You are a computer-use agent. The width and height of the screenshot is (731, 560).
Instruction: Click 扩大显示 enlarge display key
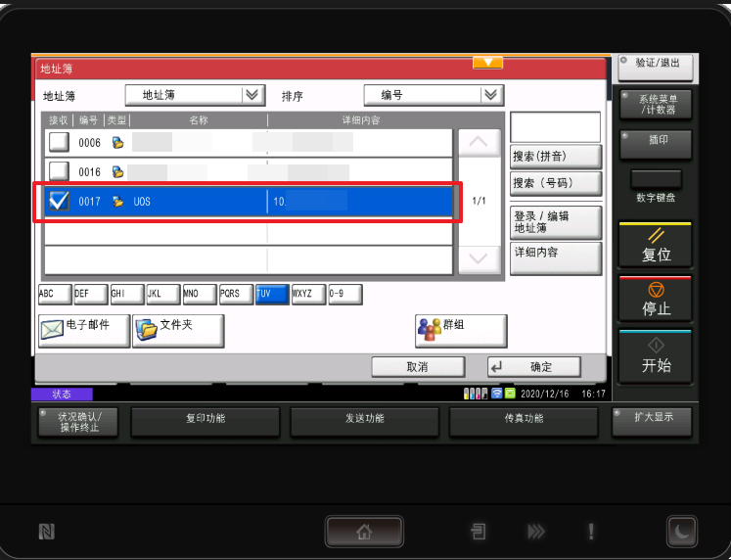point(652,422)
